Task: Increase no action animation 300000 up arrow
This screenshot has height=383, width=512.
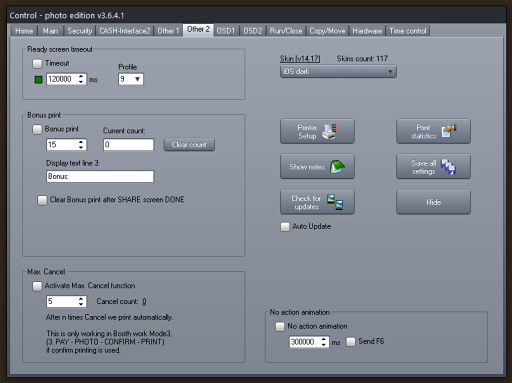Action: coord(324,339)
